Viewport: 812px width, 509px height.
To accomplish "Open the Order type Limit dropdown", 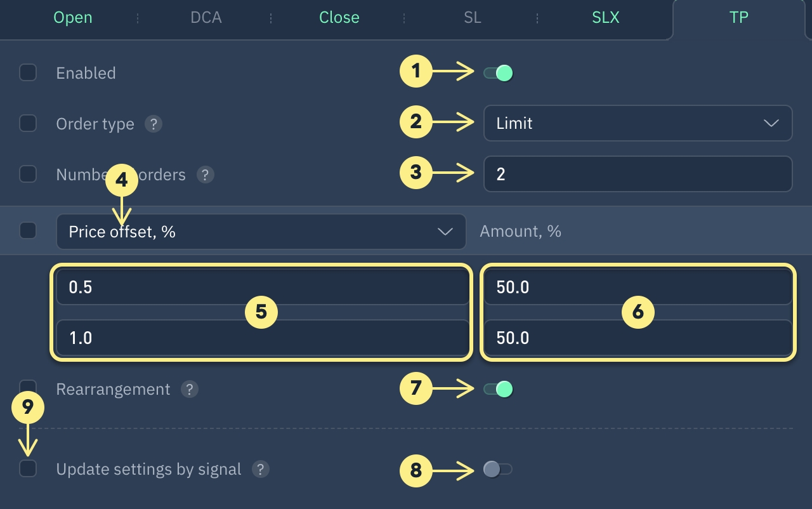I will coord(638,123).
